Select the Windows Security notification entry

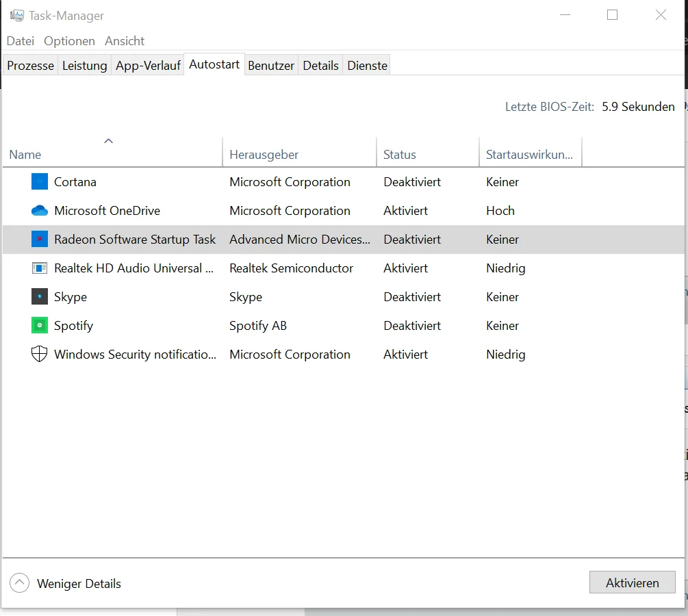pos(135,355)
